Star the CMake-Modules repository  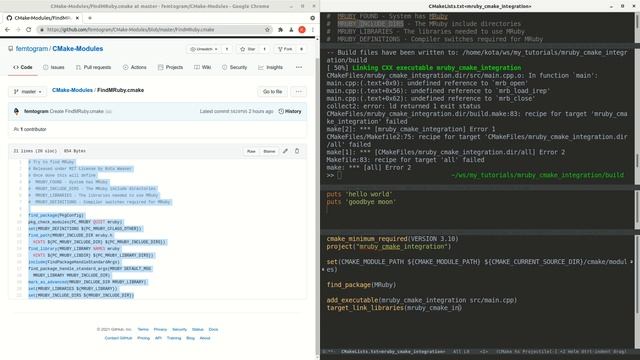[248, 49]
